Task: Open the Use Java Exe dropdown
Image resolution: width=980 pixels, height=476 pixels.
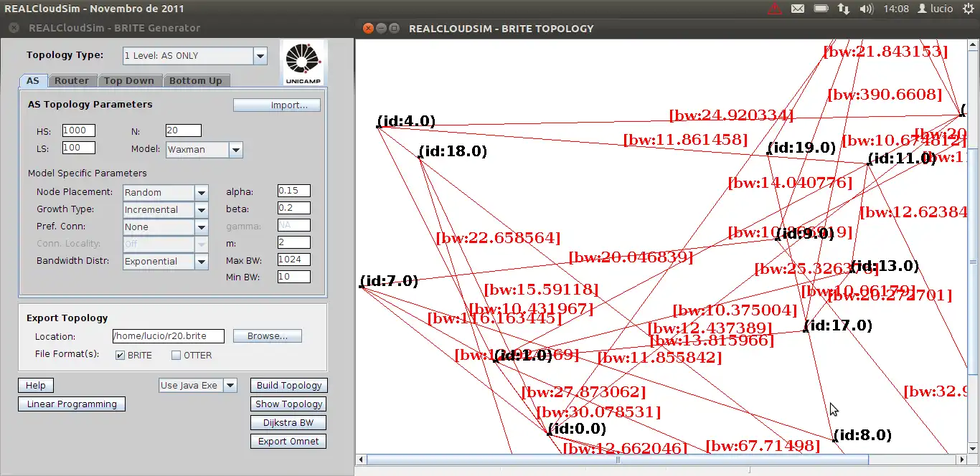Action: [198, 385]
